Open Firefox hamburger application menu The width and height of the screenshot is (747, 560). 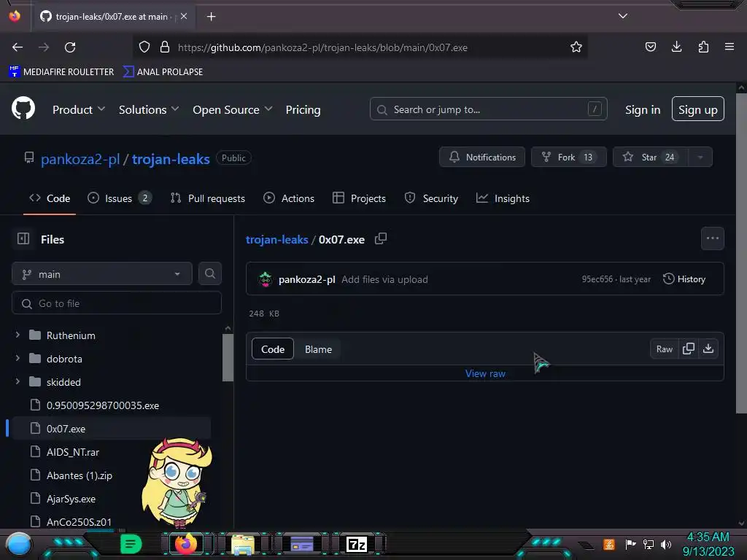click(729, 47)
